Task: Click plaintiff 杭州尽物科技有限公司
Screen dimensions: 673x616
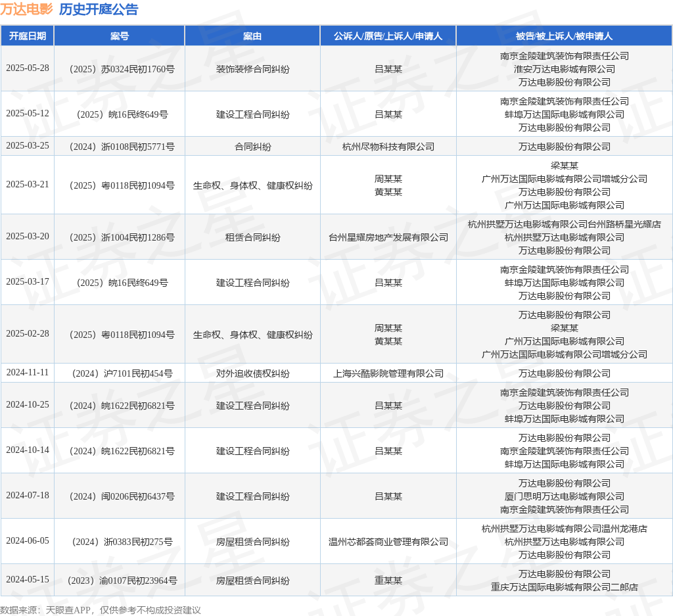Action: pyautogui.click(x=388, y=147)
